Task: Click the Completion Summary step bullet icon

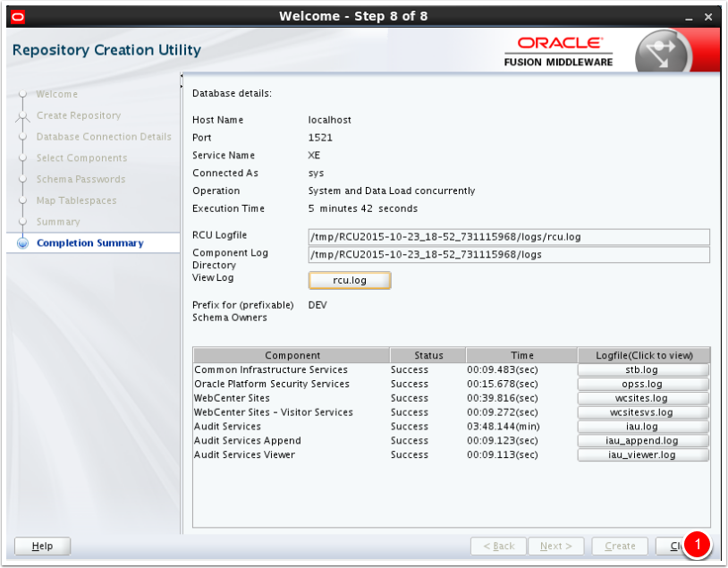Action: [x=22, y=243]
